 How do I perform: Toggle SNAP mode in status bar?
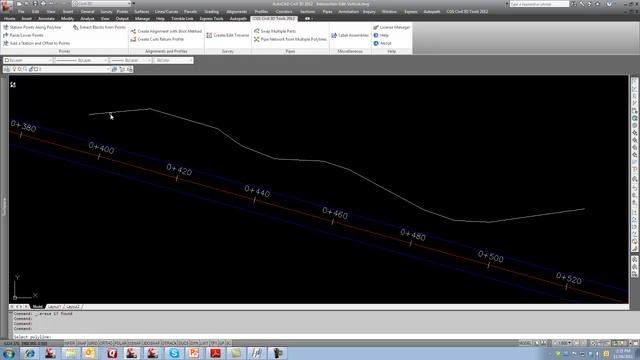(x=82, y=343)
